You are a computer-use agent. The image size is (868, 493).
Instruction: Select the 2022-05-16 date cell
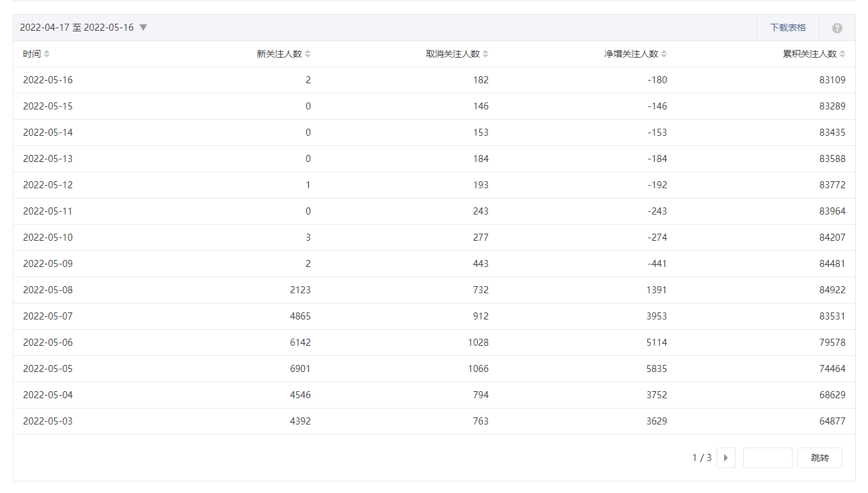click(48, 80)
